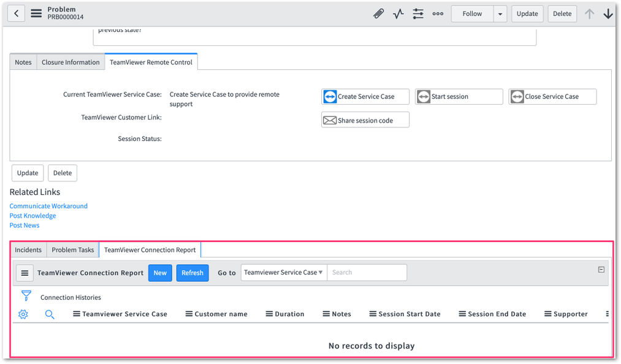
Task: Open list controls hamburger menu
Action: tap(25, 273)
